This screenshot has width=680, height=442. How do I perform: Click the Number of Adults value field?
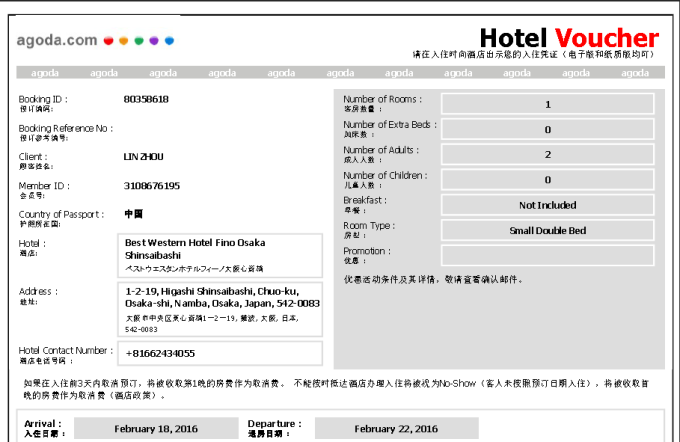coord(548,154)
